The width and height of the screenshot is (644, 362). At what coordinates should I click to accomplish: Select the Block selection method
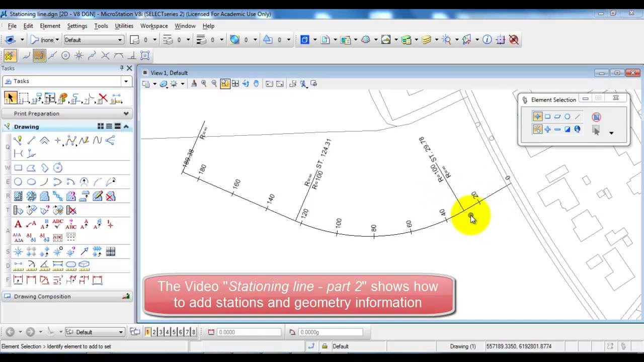547,117
